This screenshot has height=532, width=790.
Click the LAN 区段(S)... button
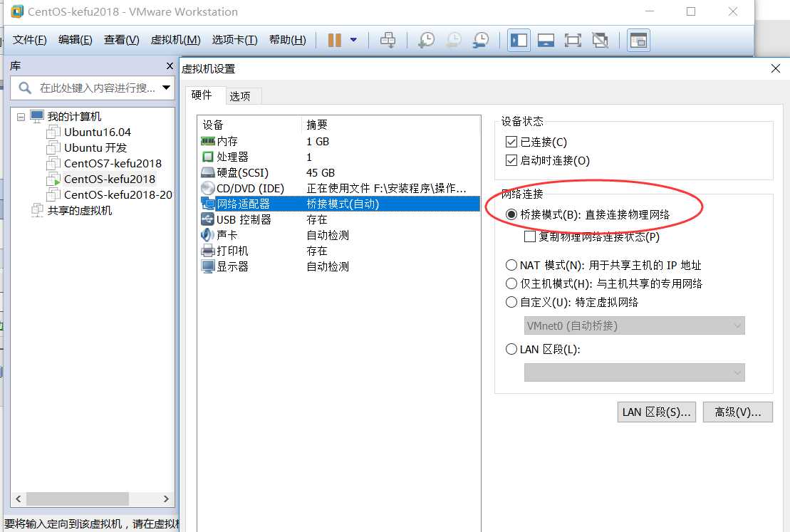[x=656, y=412]
